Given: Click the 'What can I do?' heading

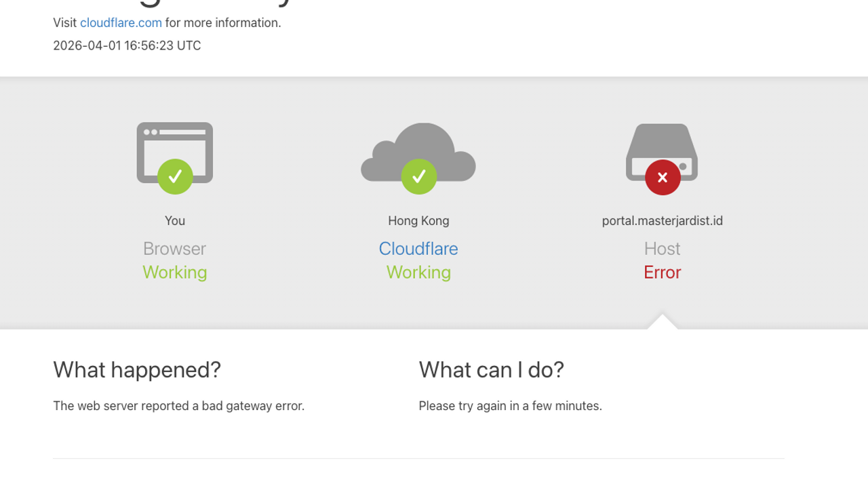Looking at the screenshot, I should [492, 370].
